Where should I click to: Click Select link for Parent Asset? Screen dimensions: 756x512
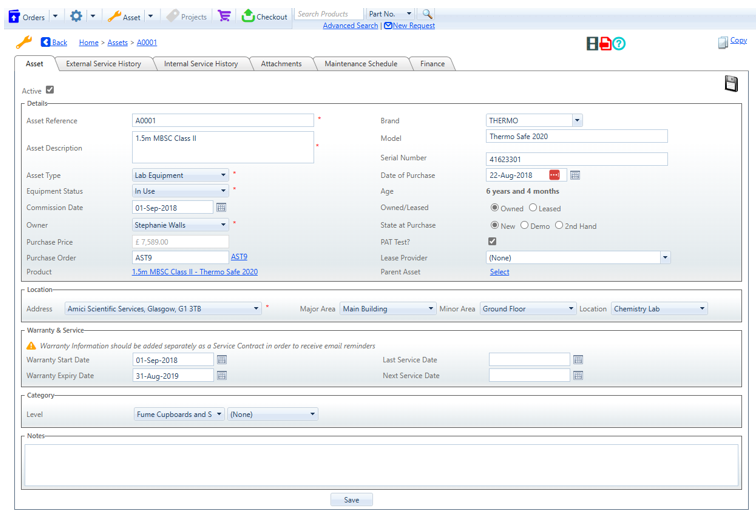(500, 272)
